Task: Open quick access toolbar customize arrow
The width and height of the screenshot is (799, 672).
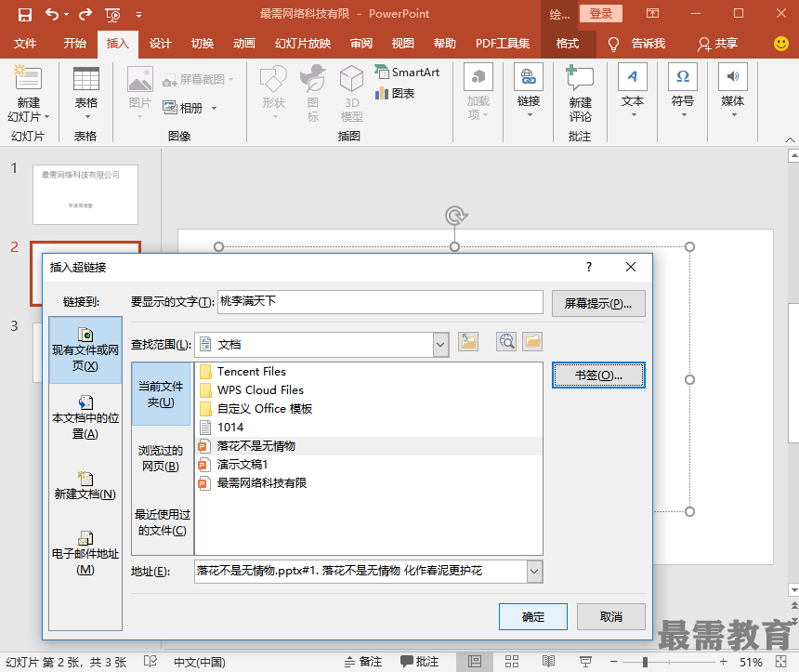Action: [x=138, y=15]
